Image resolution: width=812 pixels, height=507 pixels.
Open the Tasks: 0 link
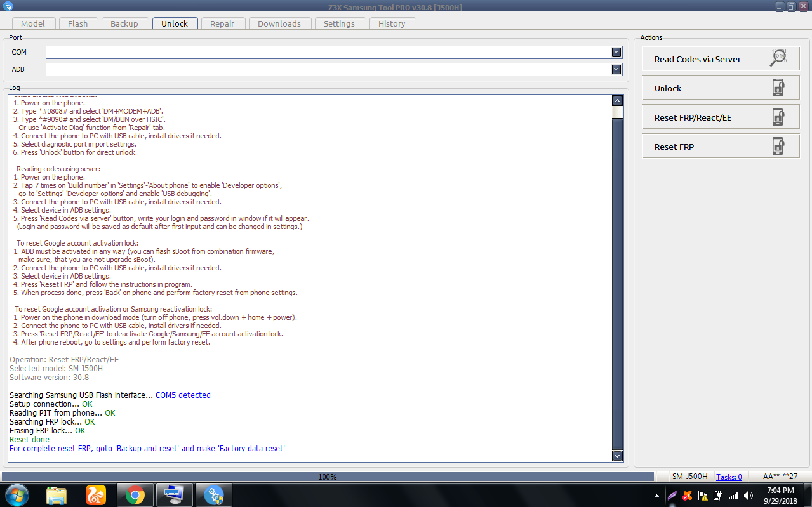(729, 477)
